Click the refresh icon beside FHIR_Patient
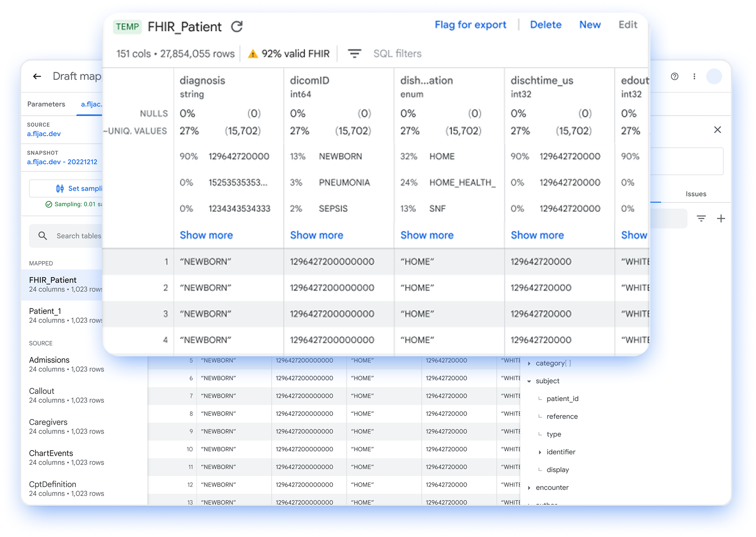Screen dimensions: 756x537 coord(237,27)
